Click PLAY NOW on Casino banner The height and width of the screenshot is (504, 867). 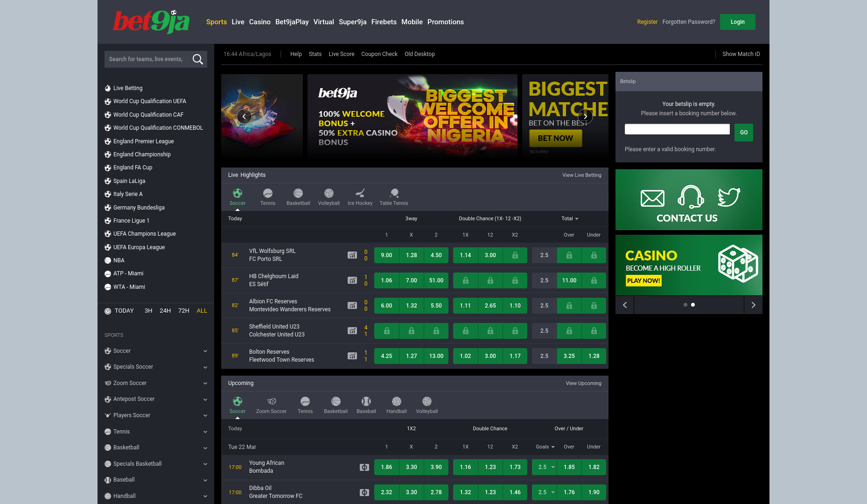[643, 280]
